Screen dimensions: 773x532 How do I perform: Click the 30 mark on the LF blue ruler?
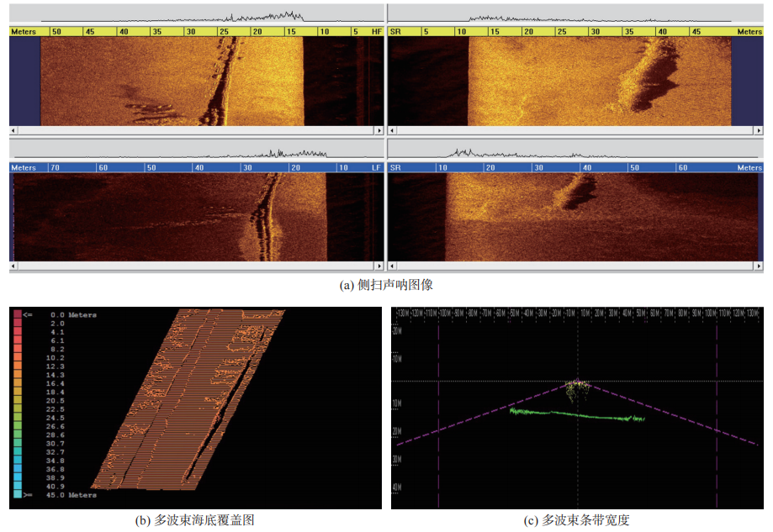coord(247,167)
